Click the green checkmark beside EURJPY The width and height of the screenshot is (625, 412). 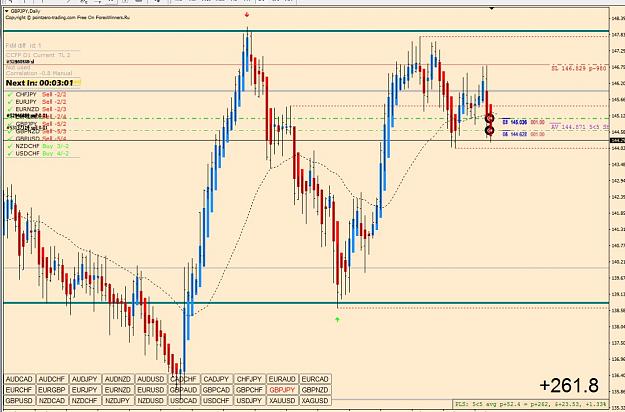tap(10, 102)
